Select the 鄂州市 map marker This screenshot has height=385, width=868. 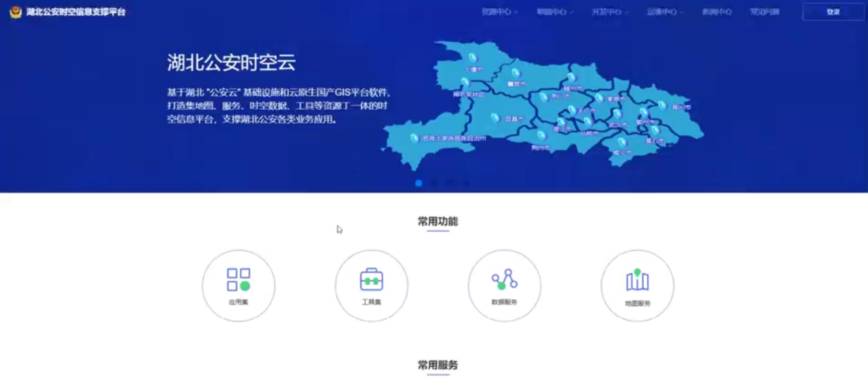(x=644, y=112)
